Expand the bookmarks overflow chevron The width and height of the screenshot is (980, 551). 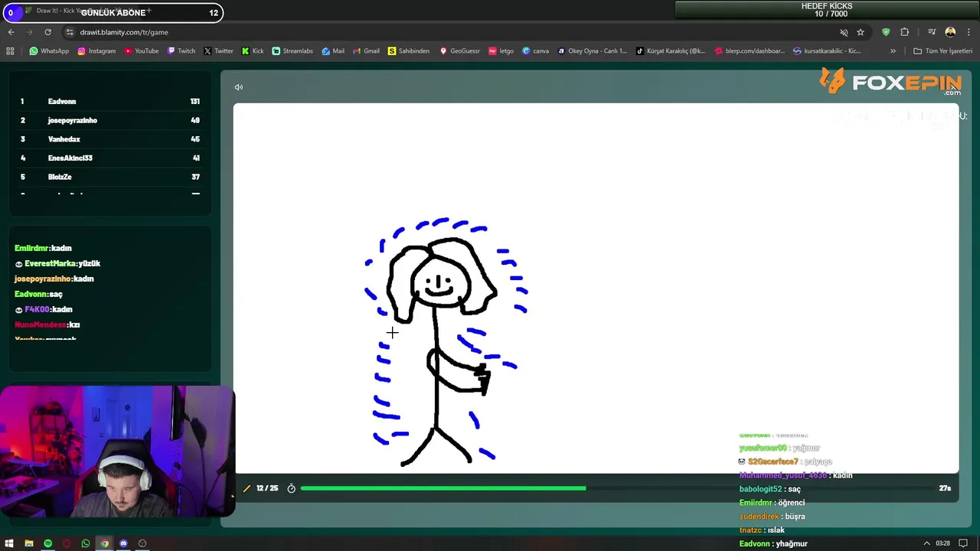click(893, 51)
